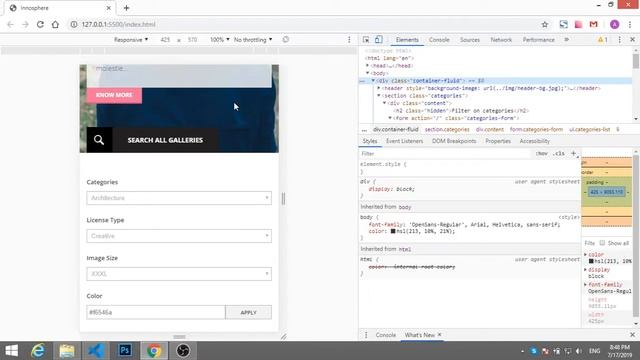Open the Chrome main menu
Image resolution: width=640 pixels, height=360 pixels.
(x=630, y=24)
